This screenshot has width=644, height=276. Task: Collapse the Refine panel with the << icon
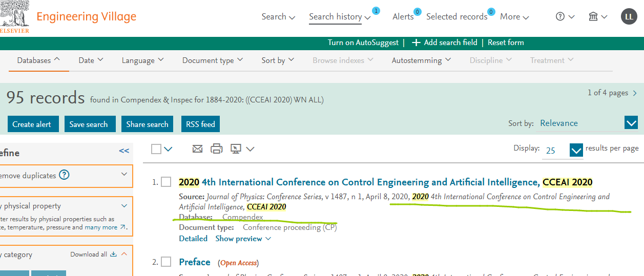click(x=124, y=151)
